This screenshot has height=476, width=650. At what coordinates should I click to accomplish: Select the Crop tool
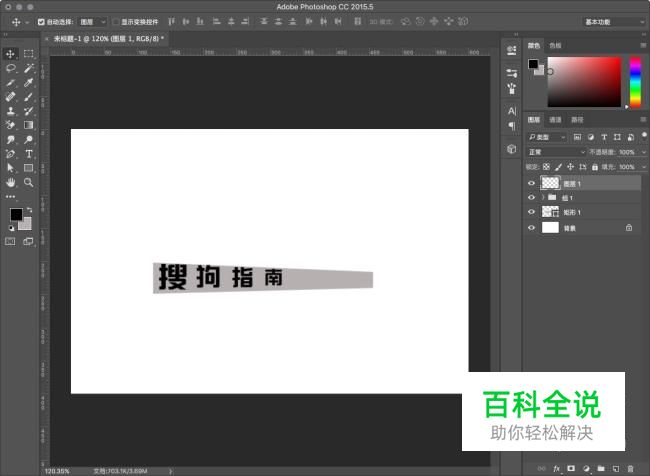tap(10, 83)
